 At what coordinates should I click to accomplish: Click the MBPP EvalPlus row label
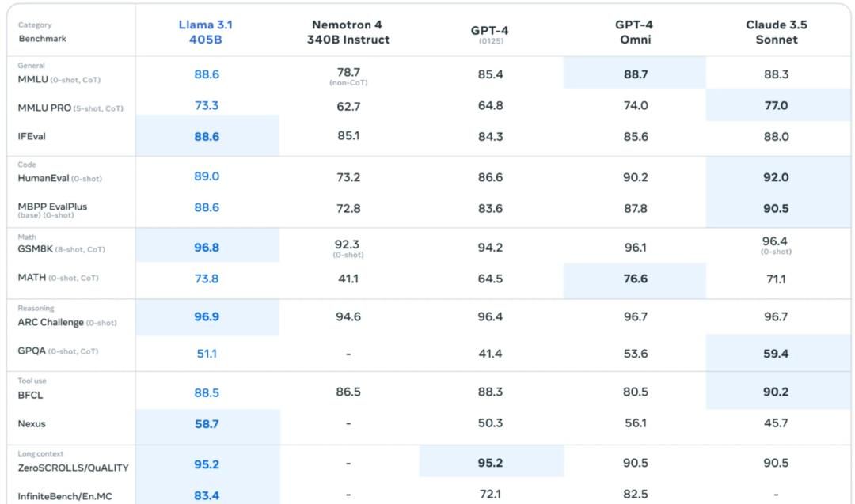tap(52, 207)
